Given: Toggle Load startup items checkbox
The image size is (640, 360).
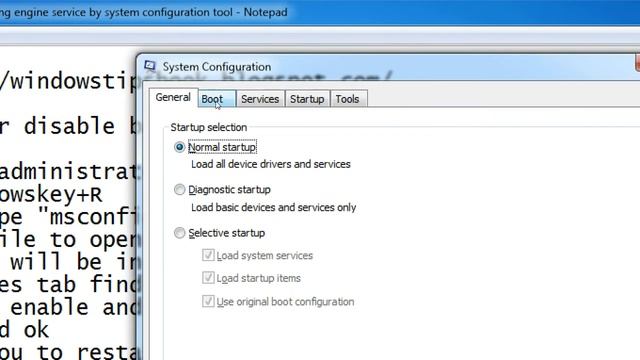Looking at the screenshot, I should tap(208, 278).
